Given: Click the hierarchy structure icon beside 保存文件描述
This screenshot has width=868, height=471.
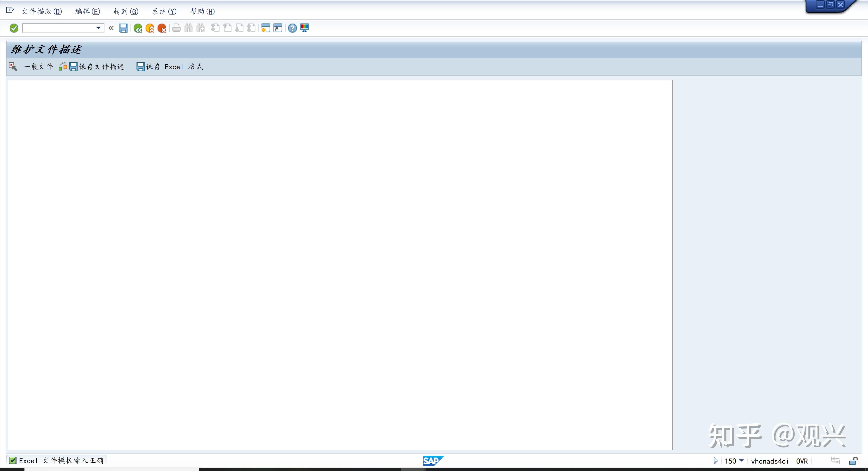Looking at the screenshot, I should pos(63,67).
